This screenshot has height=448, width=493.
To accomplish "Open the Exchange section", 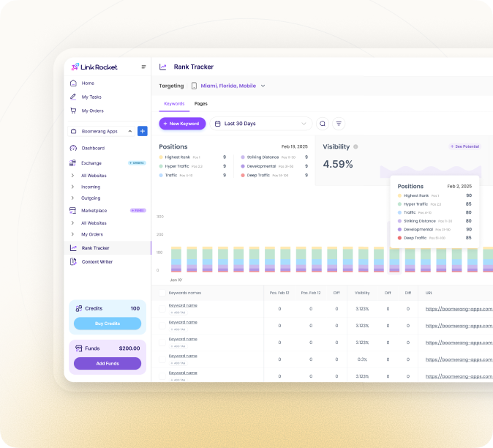I will 91,163.
